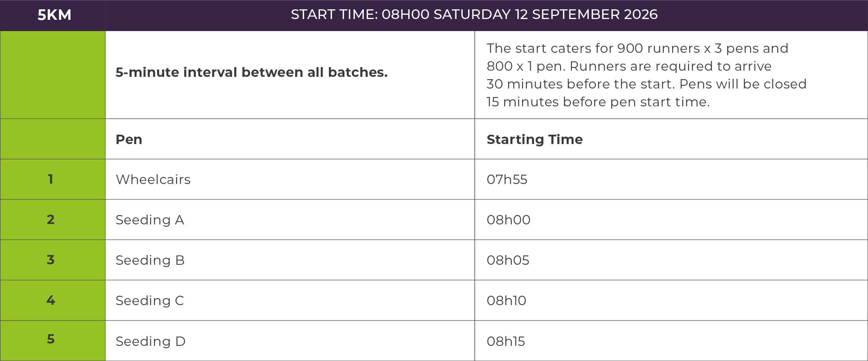Image resolution: width=868 pixels, height=361 pixels.
Task: Select the start time header text
Action: tap(474, 14)
